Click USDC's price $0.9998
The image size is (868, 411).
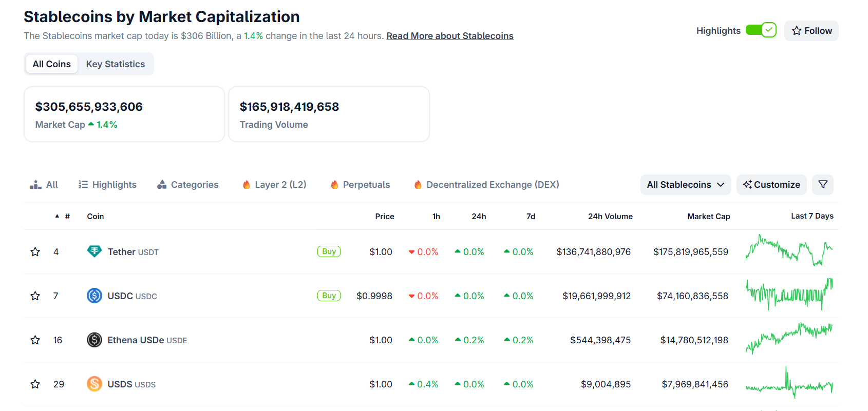point(374,296)
